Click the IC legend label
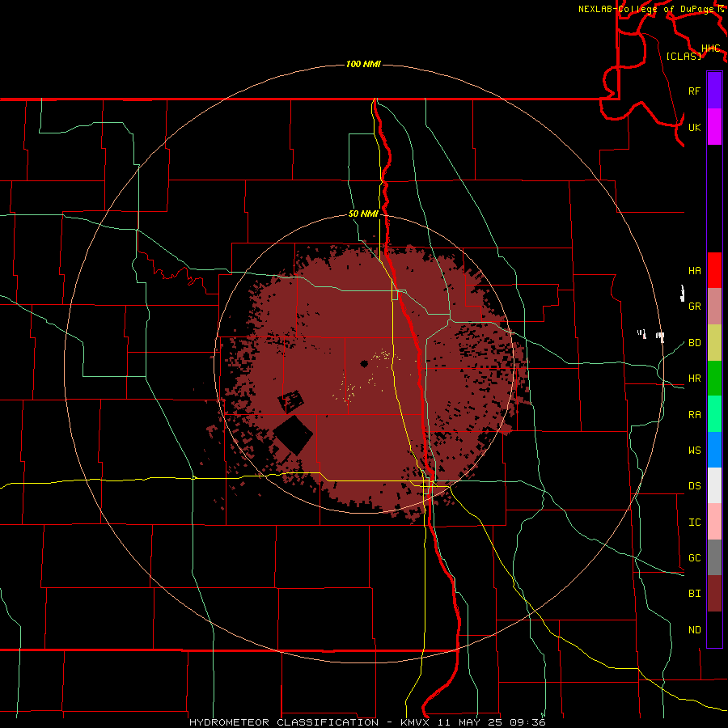The width and height of the screenshot is (728, 728). point(694,523)
